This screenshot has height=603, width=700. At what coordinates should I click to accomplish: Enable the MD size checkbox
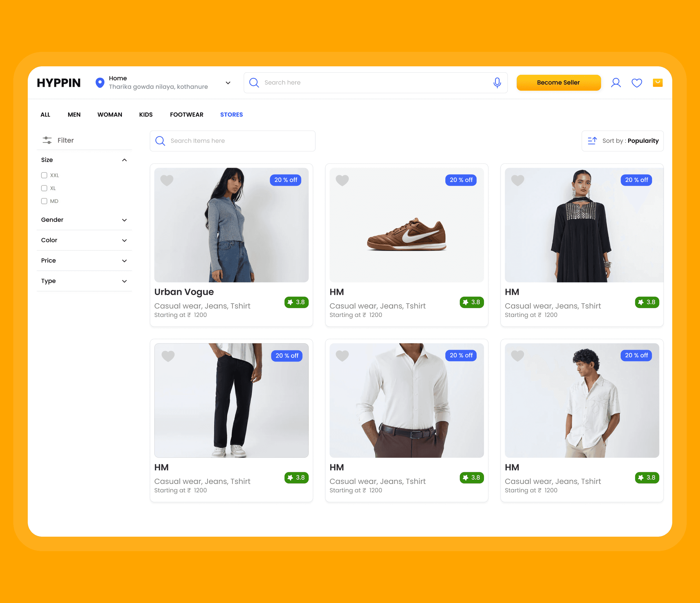[x=44, y=201]
